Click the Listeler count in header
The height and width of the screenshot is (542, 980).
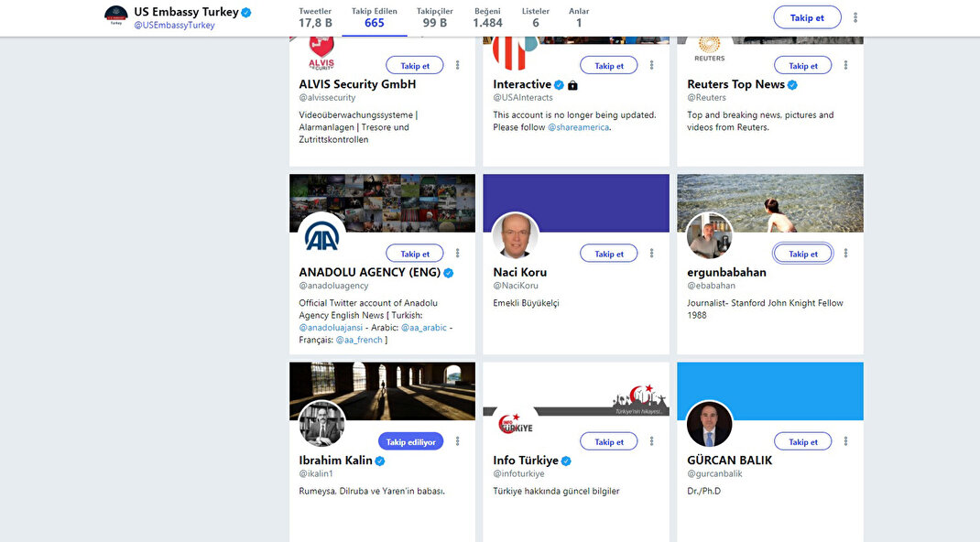coord(536,17)
